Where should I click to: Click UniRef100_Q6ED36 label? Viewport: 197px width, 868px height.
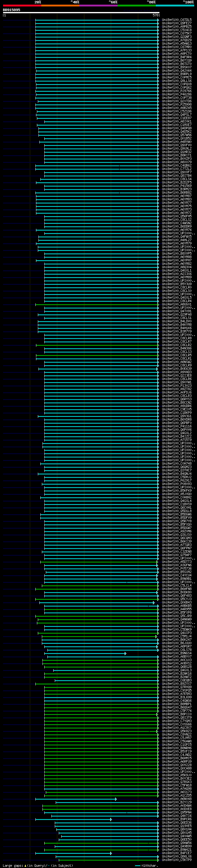click(177, 822)
